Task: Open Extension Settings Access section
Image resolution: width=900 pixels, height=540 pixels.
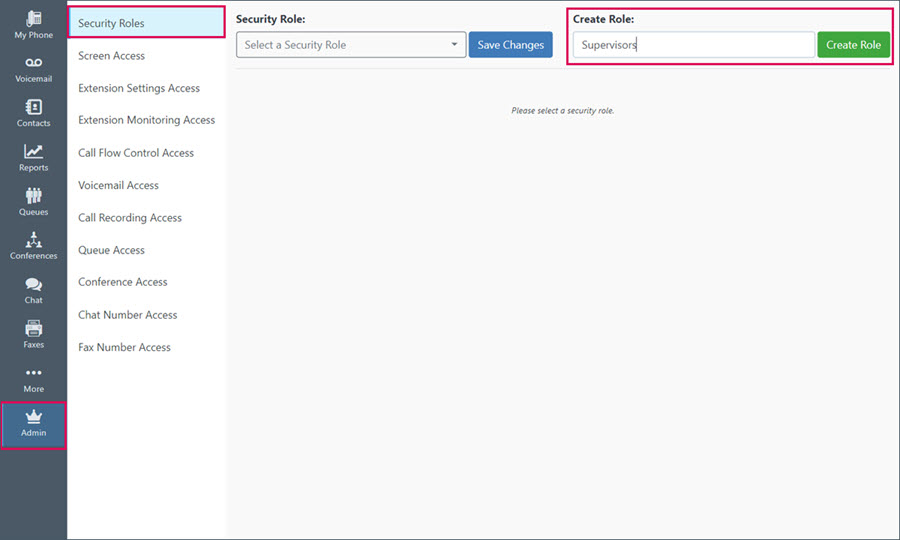Action: tap(139, 88)
